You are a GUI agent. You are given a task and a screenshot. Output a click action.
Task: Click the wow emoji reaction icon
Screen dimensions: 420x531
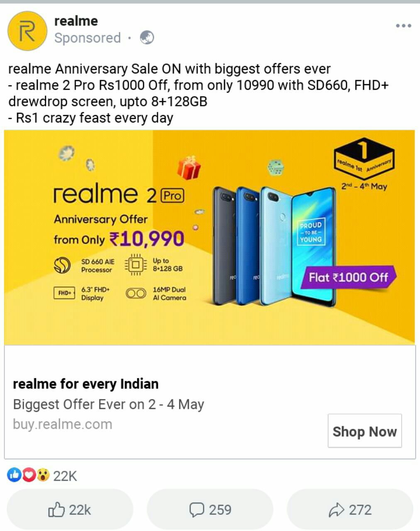coord(43,475)
